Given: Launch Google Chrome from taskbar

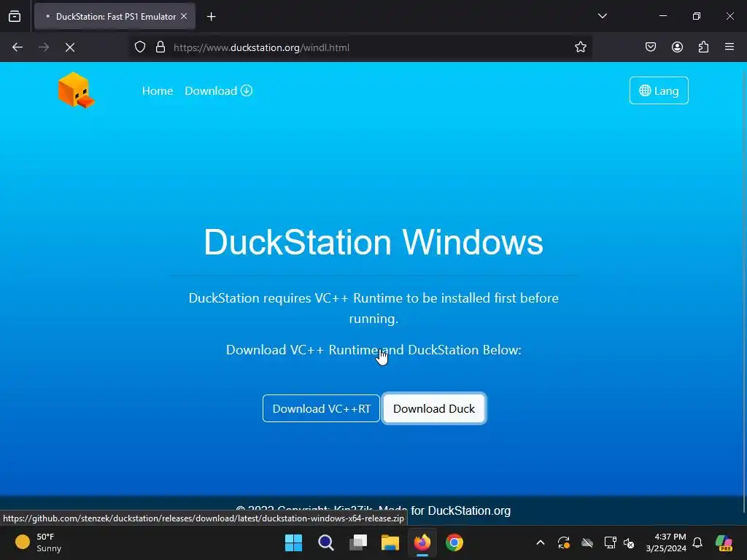Looking at the screenshot, I should point(454,542).
